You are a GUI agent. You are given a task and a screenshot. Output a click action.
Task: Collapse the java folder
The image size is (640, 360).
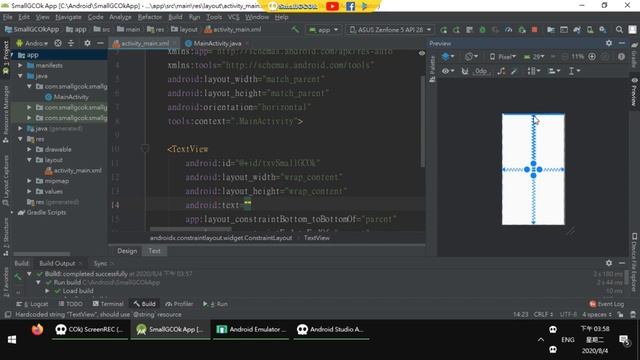click(20, 76)
